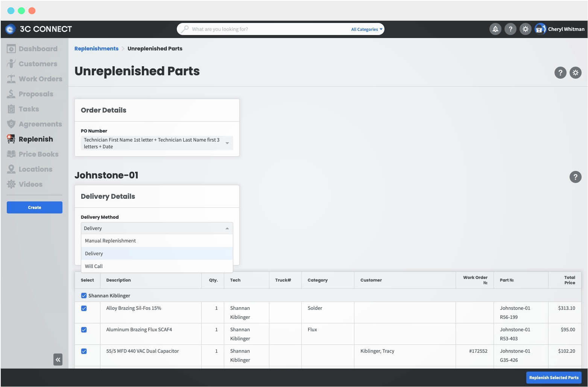Uncheck the Shannan Kiblinger group checkbox

pos(84,296)
